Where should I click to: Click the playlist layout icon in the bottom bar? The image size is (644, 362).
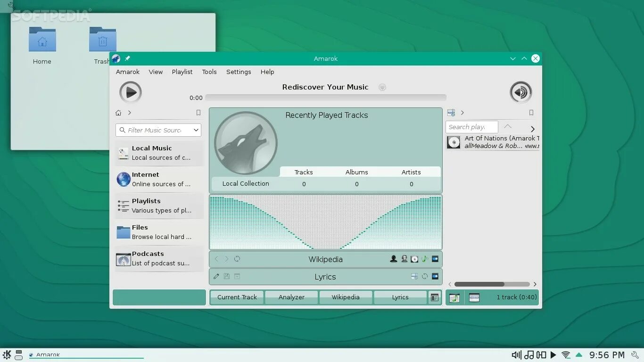(x=474, y=297)
